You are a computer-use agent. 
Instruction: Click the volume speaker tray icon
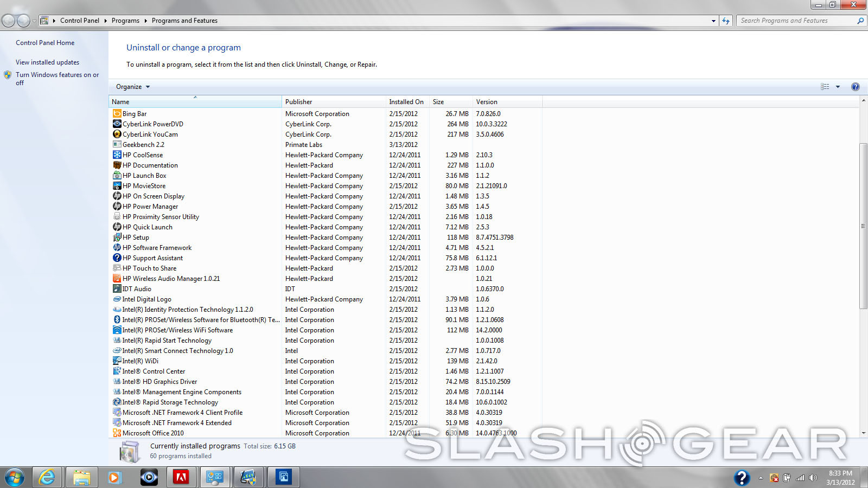[x=813, y=478]
